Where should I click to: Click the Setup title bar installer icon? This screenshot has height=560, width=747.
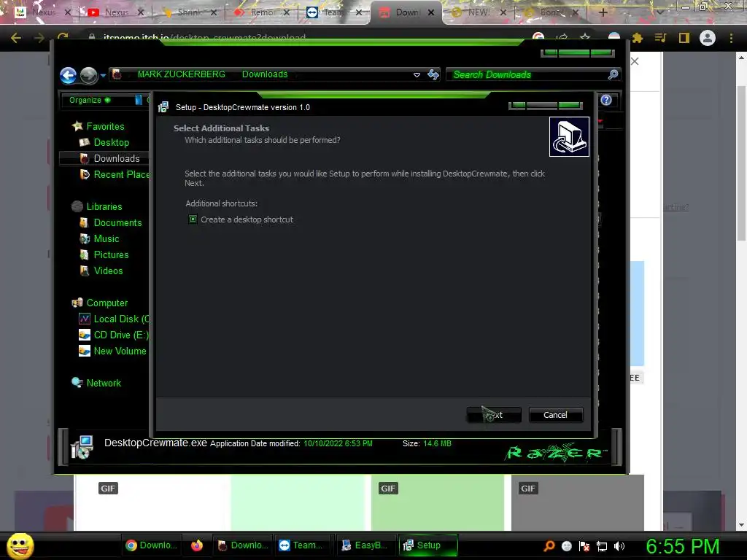pos(163,107)
